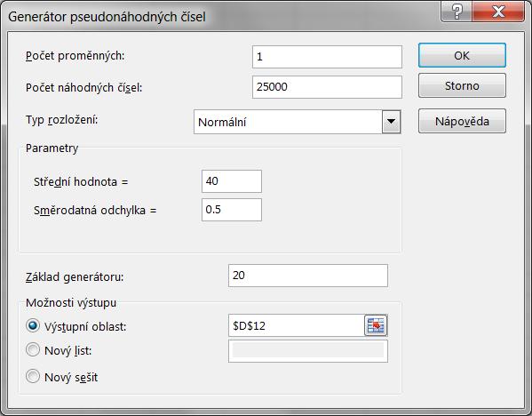Screen dimensions: 532x416
Task: Click the Základ generátoru label
Action: pyautogui.click(x=75, y=277)
